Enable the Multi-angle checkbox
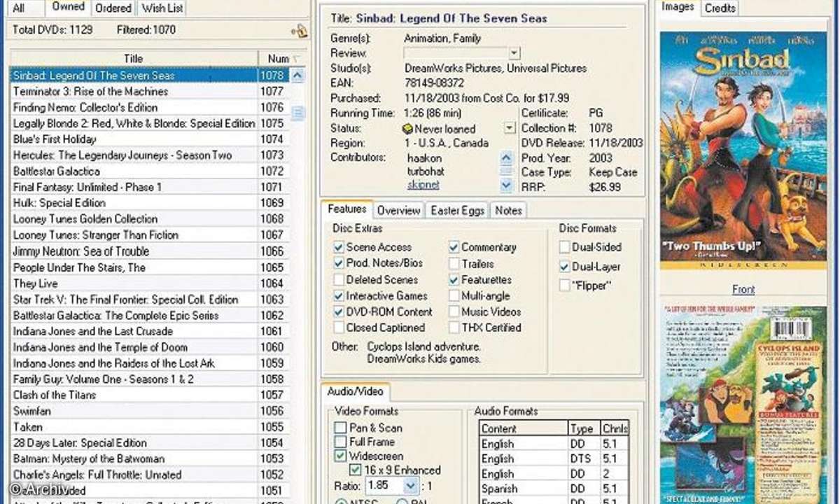Image resolution: width=840 pixels, height=504 pixels. tap(454, 295)
